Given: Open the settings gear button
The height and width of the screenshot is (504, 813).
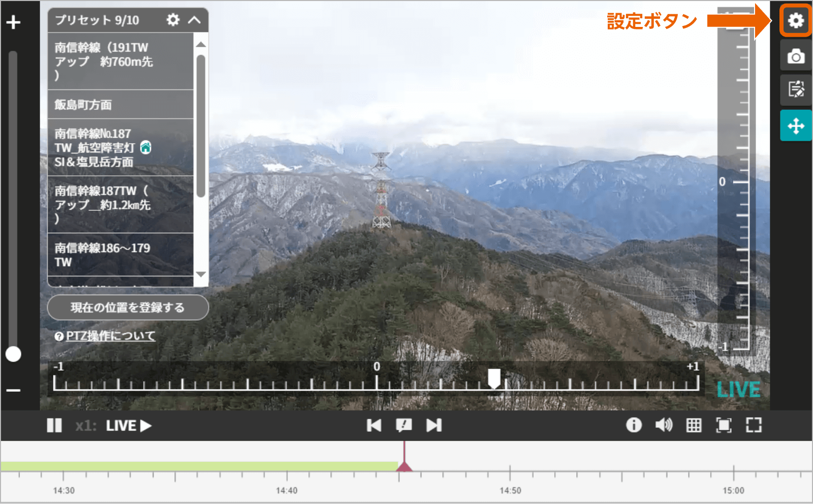Looking at the screenshot, I should [x=796, y=20].
